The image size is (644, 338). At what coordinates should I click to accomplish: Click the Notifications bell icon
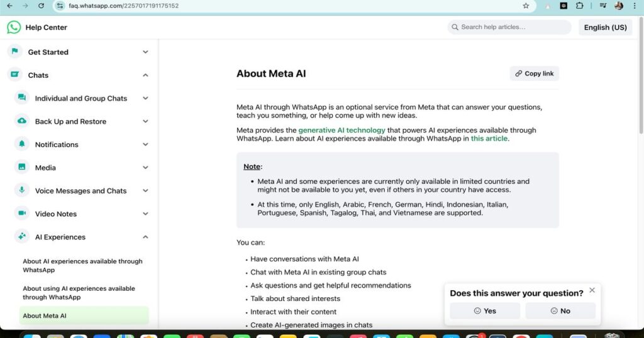(x=22, y=144)
